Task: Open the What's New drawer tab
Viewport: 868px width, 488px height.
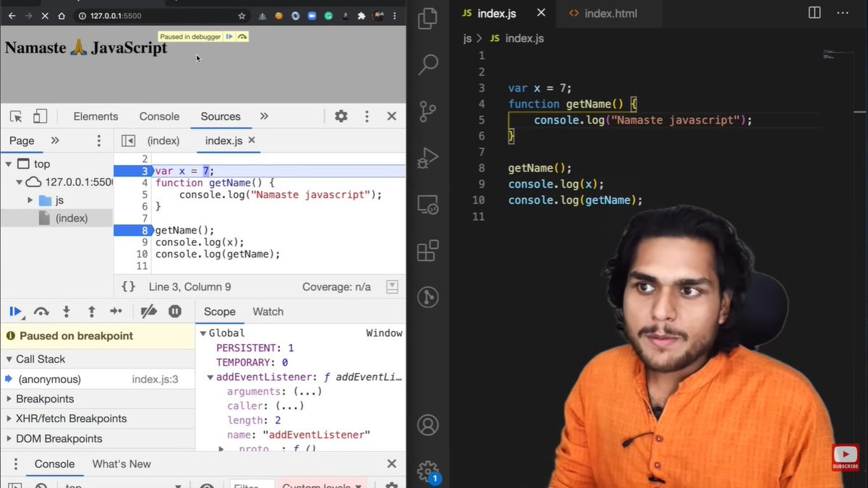Action: tap(122, 464)
